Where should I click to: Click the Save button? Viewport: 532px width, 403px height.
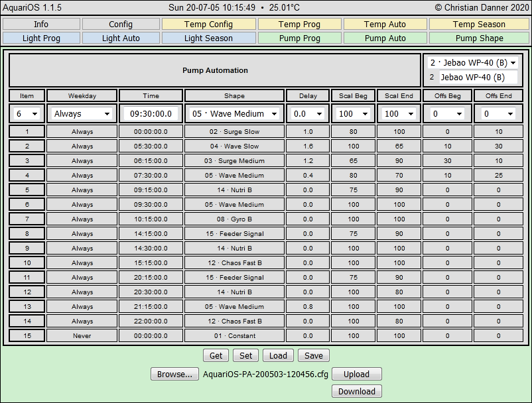(x=313, y=355)
